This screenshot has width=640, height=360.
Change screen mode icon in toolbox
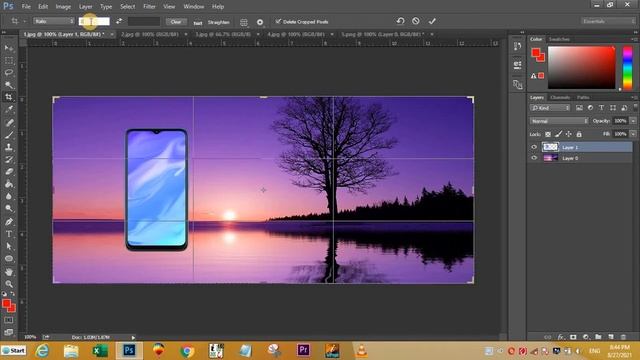pos(9,332)
